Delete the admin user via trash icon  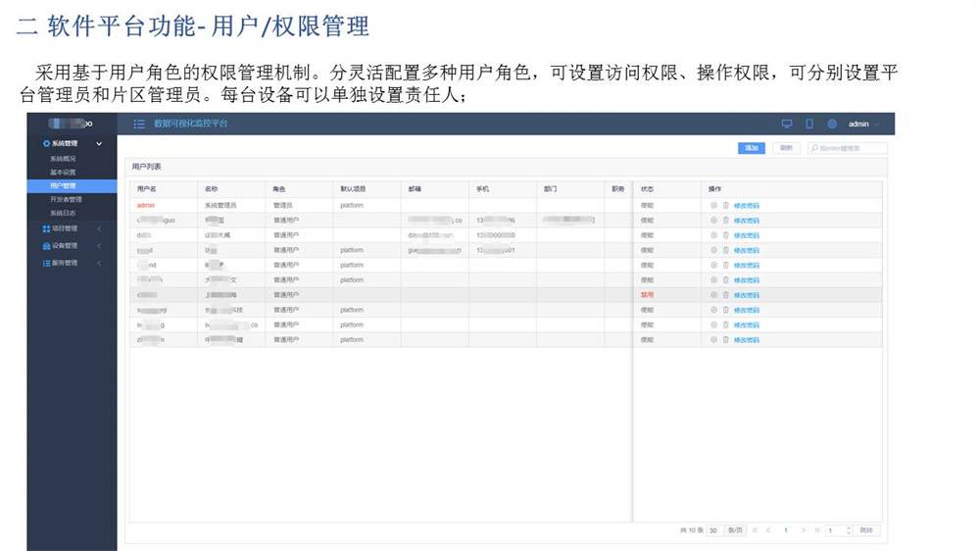point(725,205)
